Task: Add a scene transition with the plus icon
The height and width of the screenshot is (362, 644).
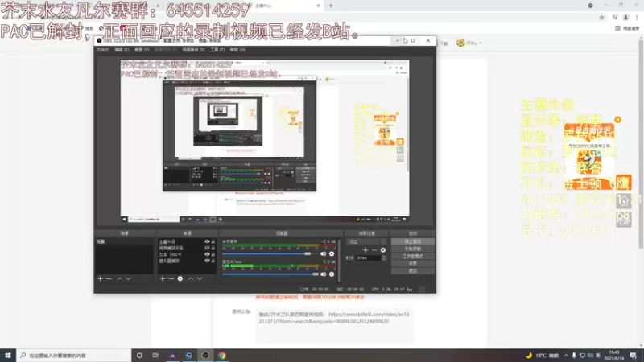Action: (365, 250)
